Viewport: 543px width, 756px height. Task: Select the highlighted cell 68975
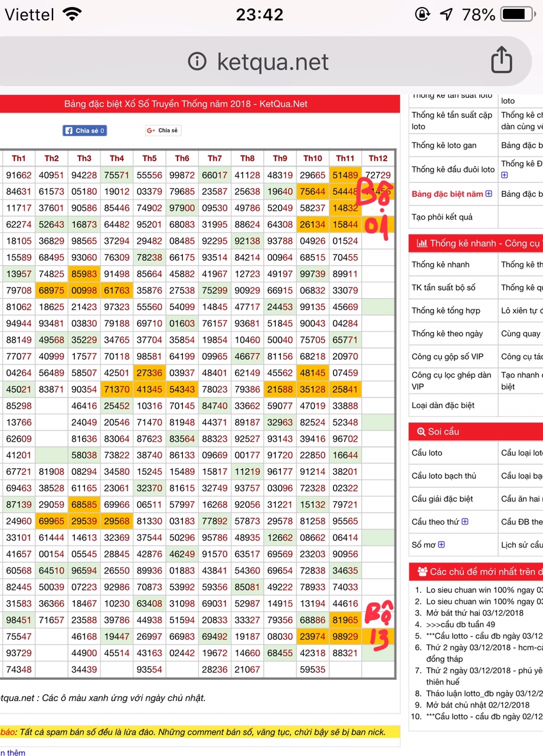tap(51, 291)
